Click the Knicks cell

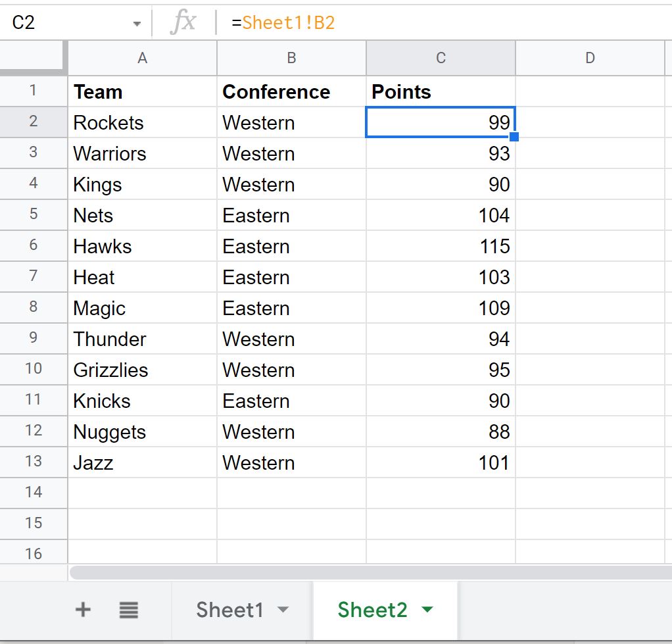142,401
